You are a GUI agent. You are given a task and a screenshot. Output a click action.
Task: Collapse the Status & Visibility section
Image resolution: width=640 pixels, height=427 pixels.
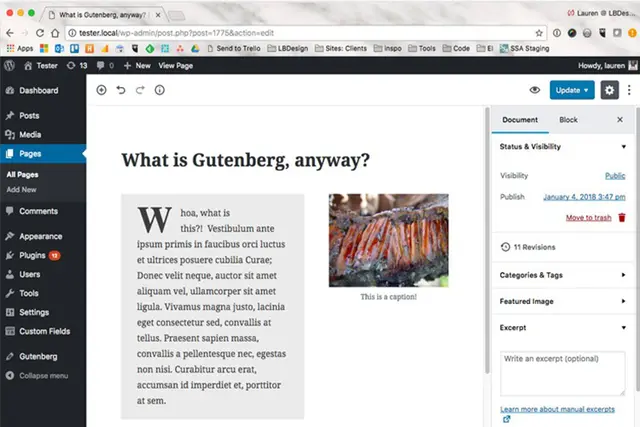[562, 147]
